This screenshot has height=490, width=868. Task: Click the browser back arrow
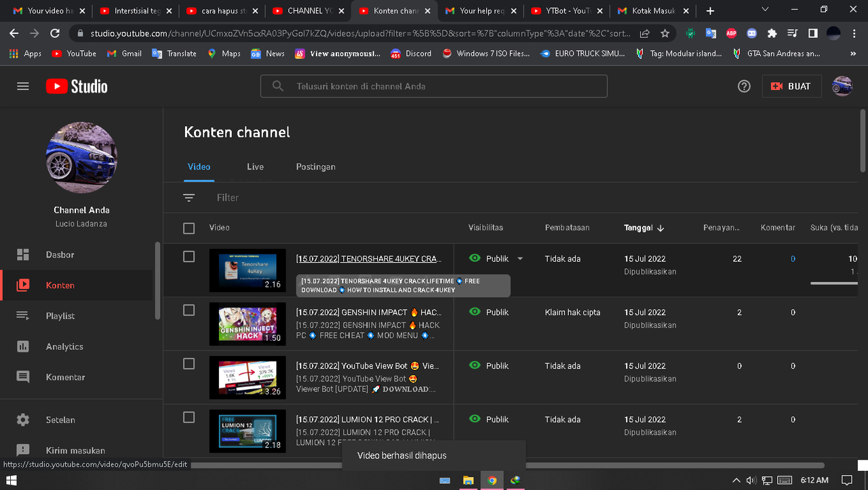point(14,33)
